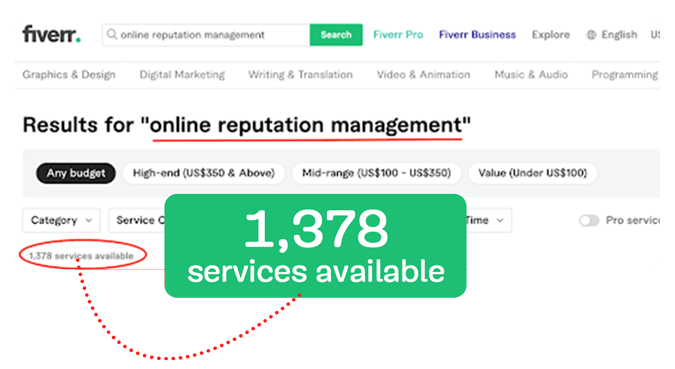This screenshot has height=369, width=675.
Task: Expand the Service Options dropdown
Action: 137,220
